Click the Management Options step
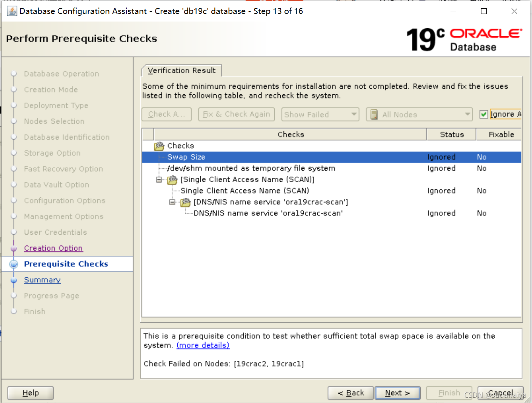The image size is (532, 403). coord(64,217)
